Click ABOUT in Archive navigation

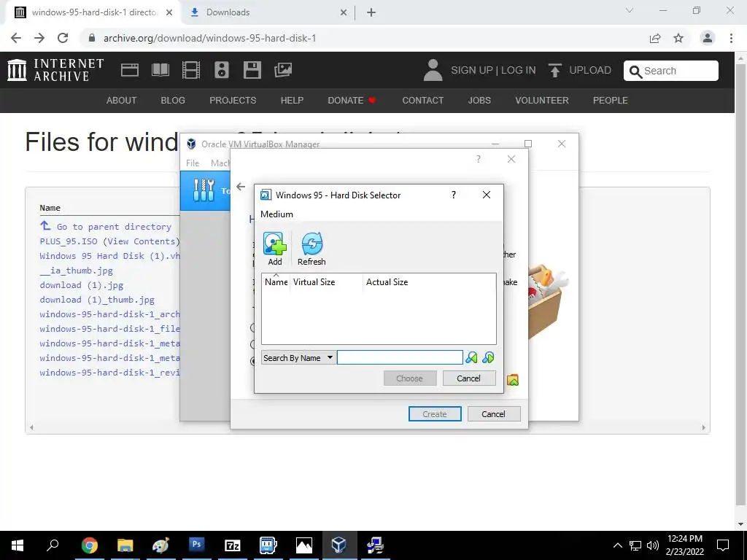122,101
